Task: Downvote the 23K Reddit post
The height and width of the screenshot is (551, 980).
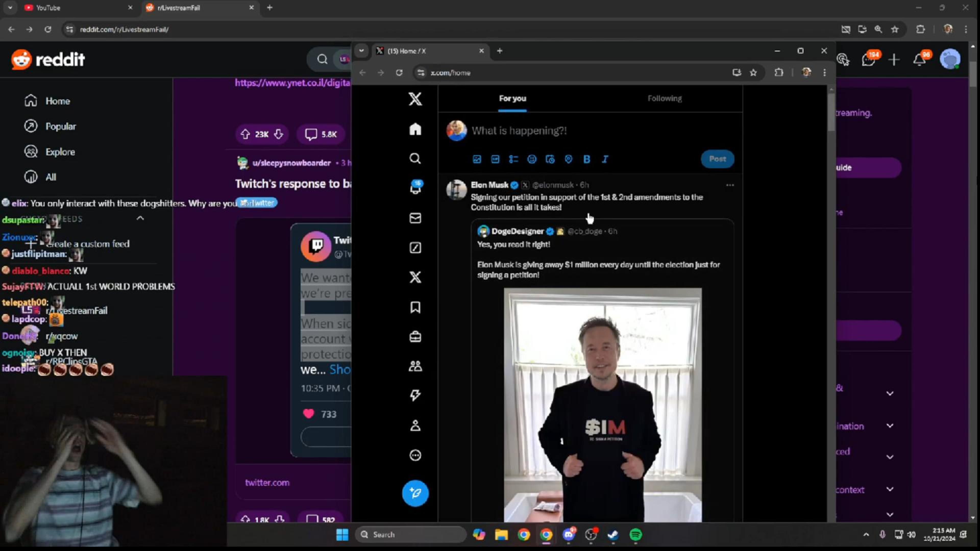Action: [279, 134]
